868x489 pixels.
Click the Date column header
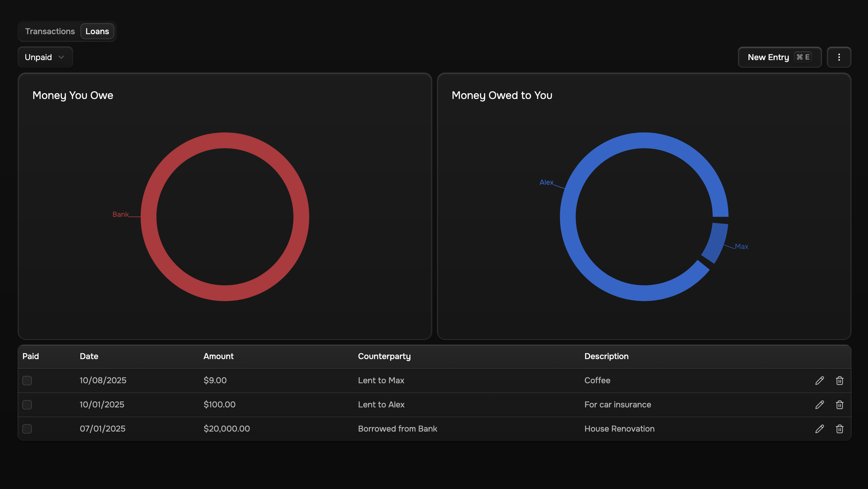click(x=89, y=356)
